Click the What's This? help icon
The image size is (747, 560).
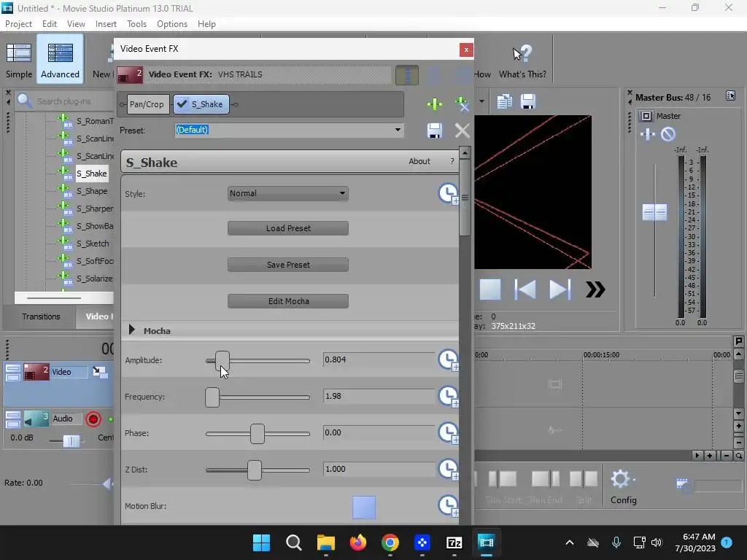(522, 53)
